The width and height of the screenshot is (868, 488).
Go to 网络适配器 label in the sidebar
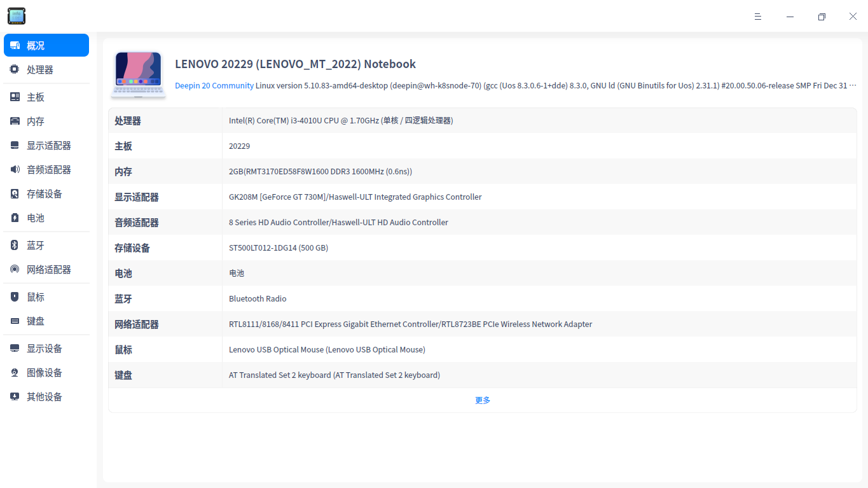click(x=49, y=269)
